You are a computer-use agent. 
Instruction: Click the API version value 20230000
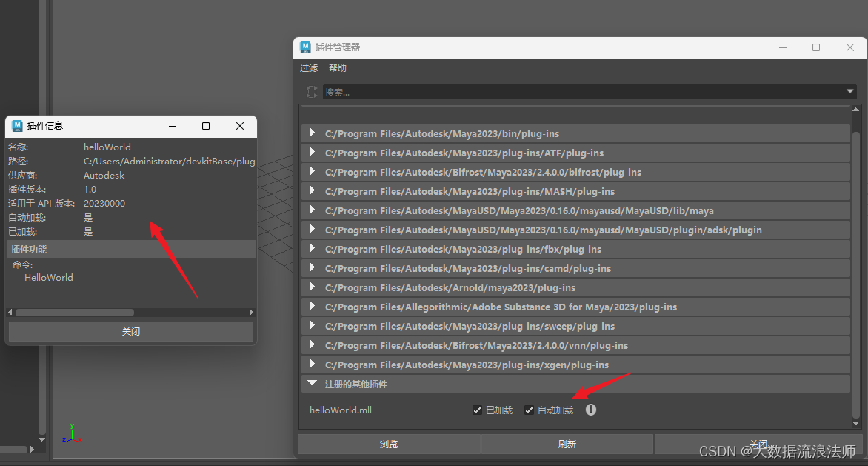[104, 203]
